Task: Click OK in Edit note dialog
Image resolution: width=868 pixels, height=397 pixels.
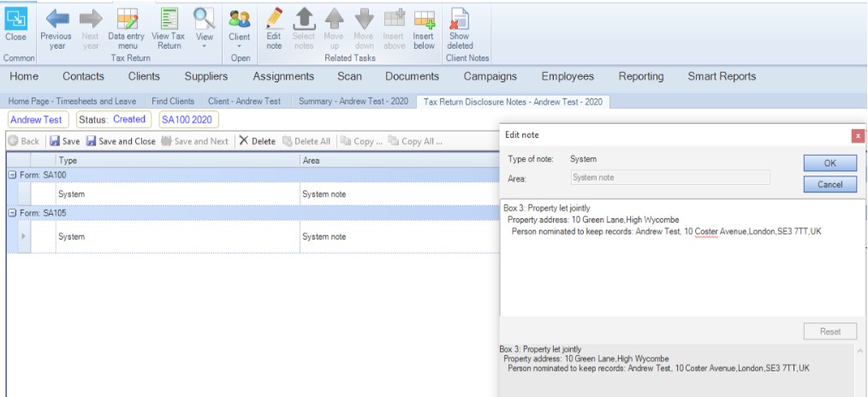Action: click(829, 163)
